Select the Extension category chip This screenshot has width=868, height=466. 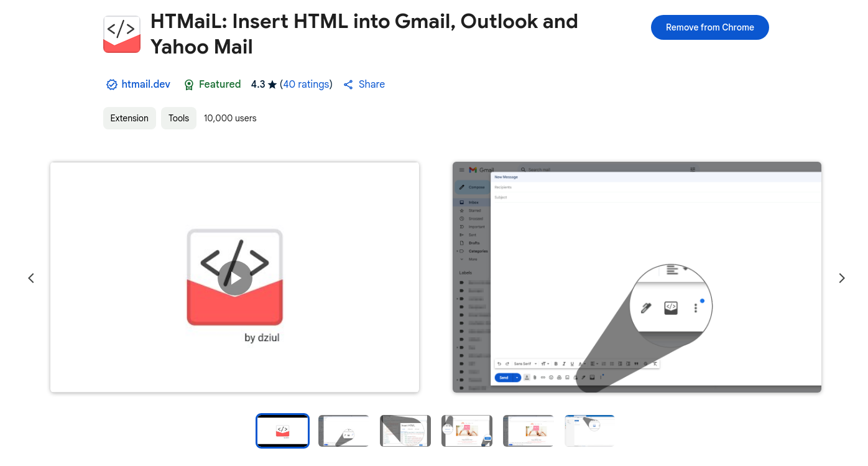pos(129,118)
